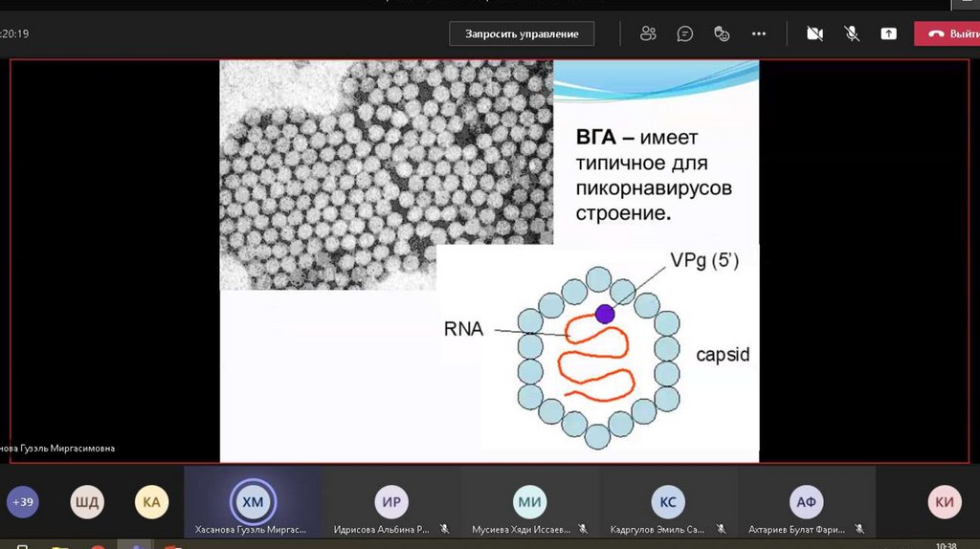Screen dimensions: 980x549
Task: Click the capsid label on slide
Action: (723, 354)
